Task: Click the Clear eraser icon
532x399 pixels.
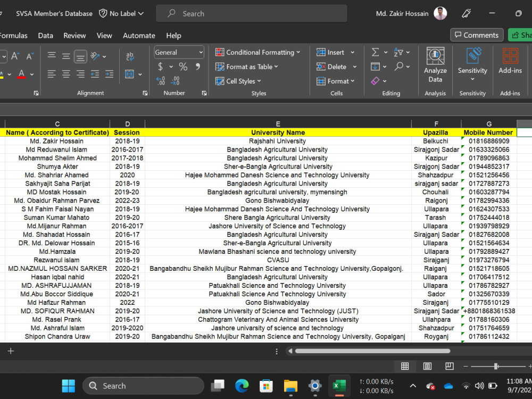Action: [375, 81]
